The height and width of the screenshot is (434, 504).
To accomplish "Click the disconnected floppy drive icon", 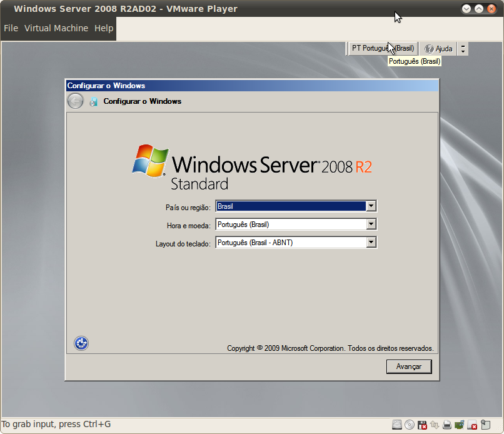I will [x=422, y=425].
